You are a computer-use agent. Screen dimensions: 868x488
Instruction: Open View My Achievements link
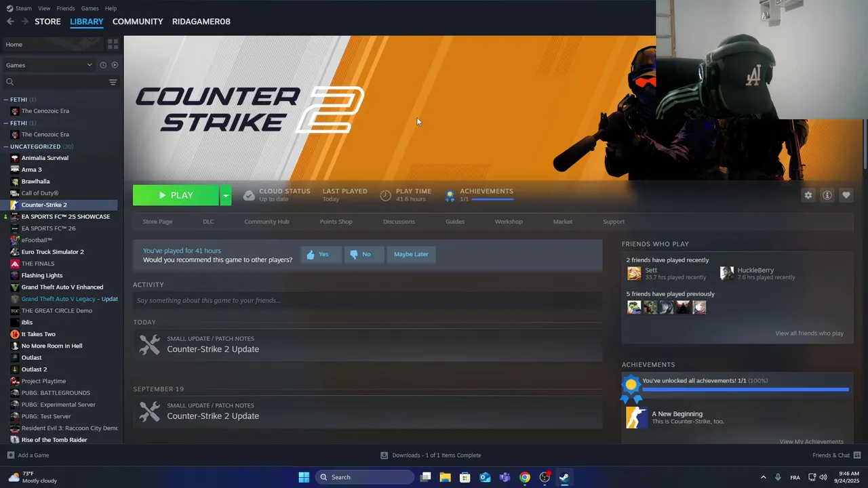(x=812, y=441)
